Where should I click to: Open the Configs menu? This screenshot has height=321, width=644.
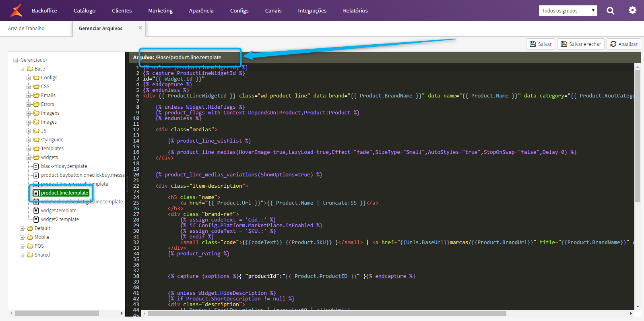click(239, 10)
